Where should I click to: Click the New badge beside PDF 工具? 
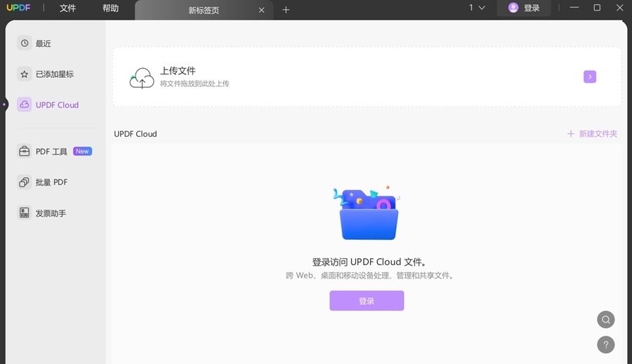(x=83, y=151)
